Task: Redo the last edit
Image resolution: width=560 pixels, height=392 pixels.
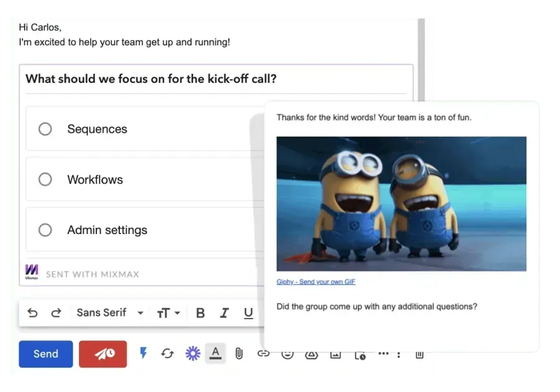Action: 56,313
